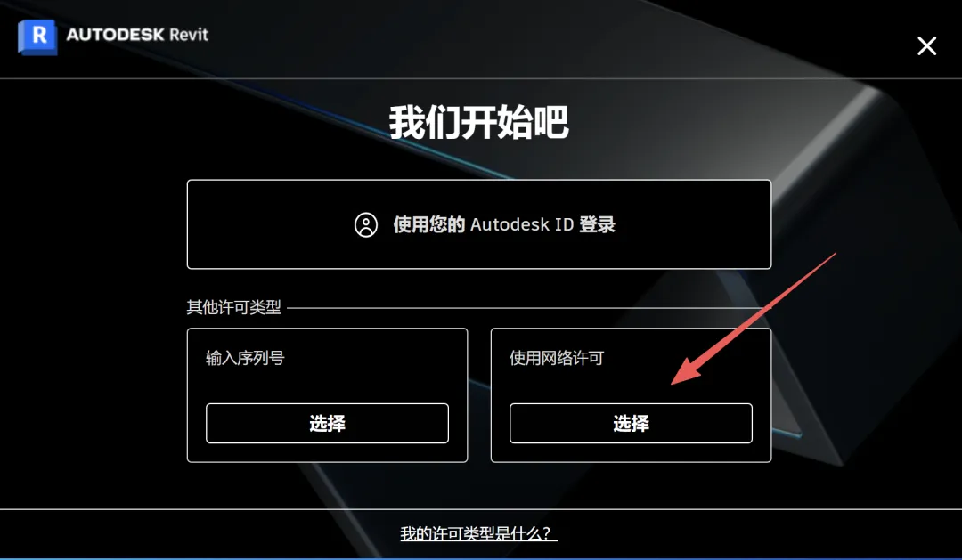Viewport: 962px width, 560px height.
Task: Click the 使用网络许可 label text
Action: pos(557,358)
